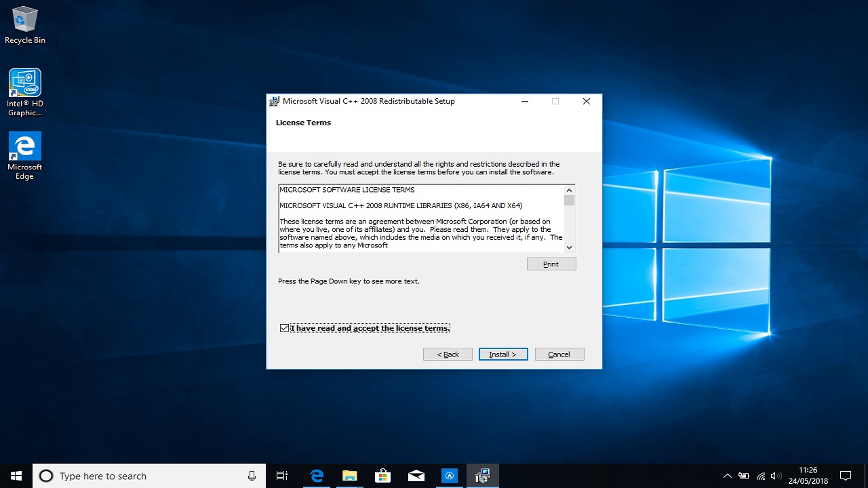
Task: Click the setup window title bar icon
Action: 275,102
